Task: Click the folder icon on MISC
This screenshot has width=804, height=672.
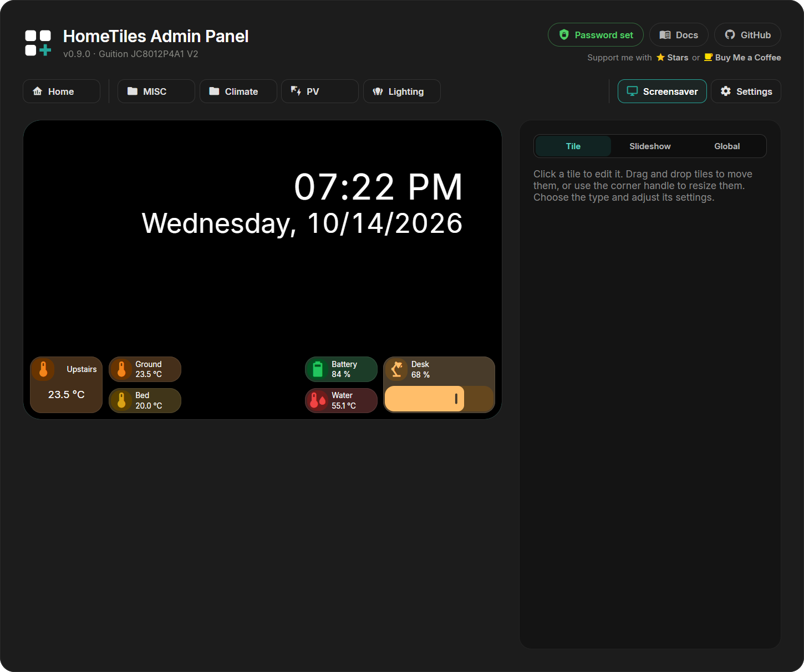Action: (x=133, y=91)
